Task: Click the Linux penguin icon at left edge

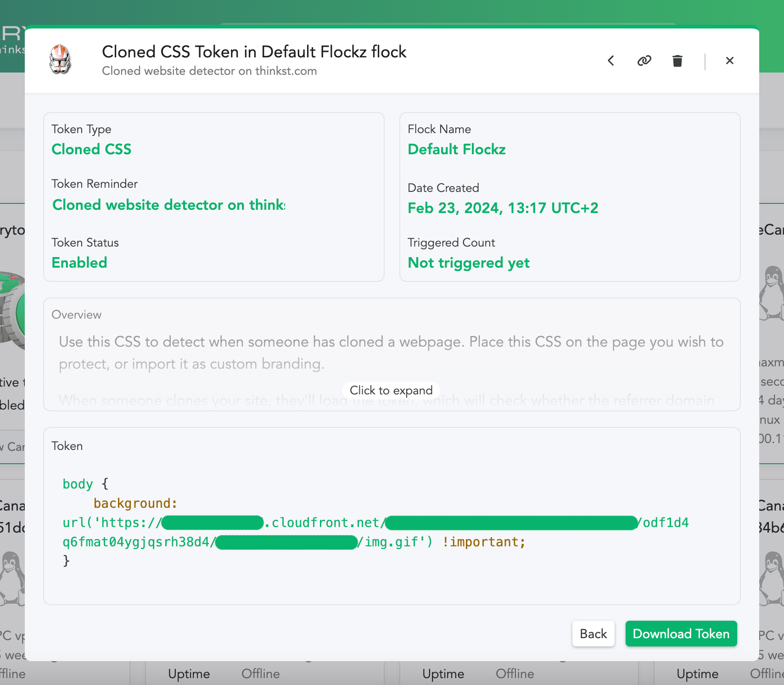Action: pyautogui.click(x=11, y=578)
